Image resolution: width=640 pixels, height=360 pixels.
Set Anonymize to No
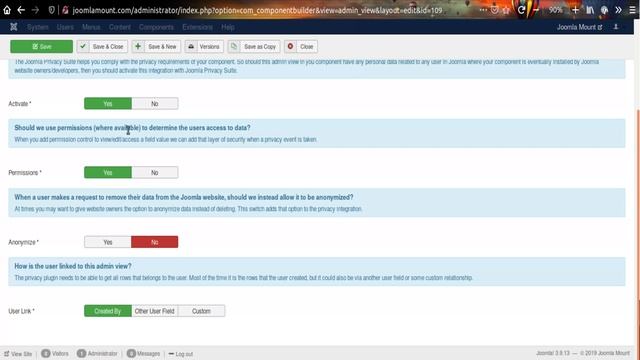click(x=155, y=242)
